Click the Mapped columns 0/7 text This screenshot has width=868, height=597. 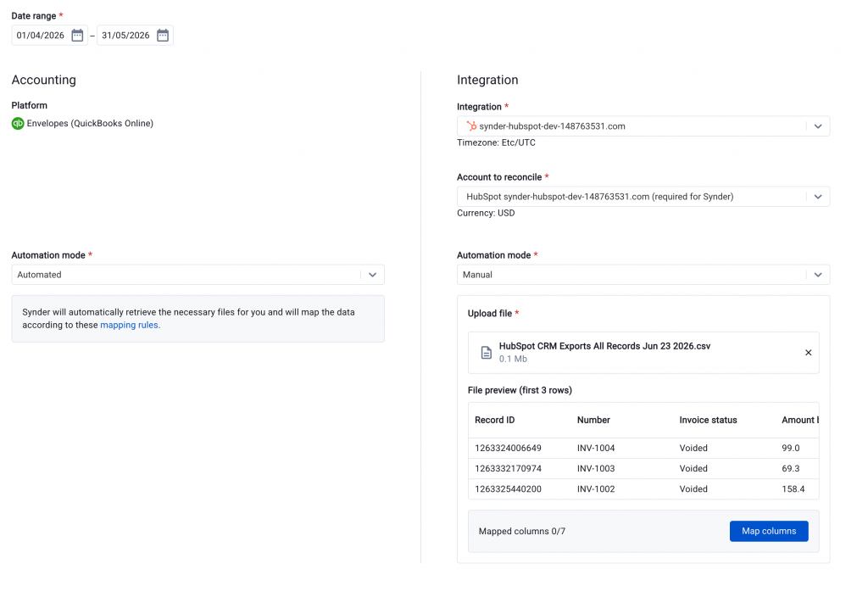coord(522,531)
